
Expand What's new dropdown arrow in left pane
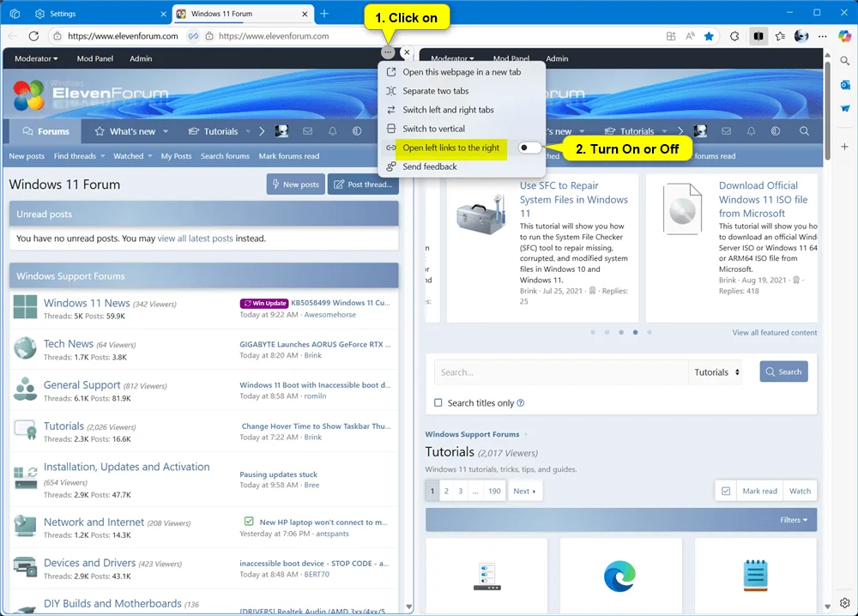pos(166,131)
